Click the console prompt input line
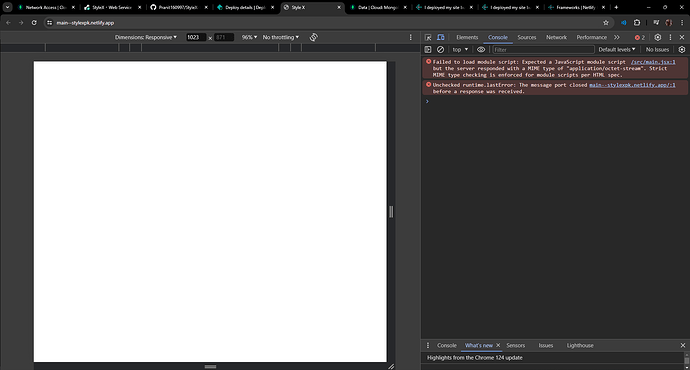Viewport: 690px width, 370px height. [555, 102]
